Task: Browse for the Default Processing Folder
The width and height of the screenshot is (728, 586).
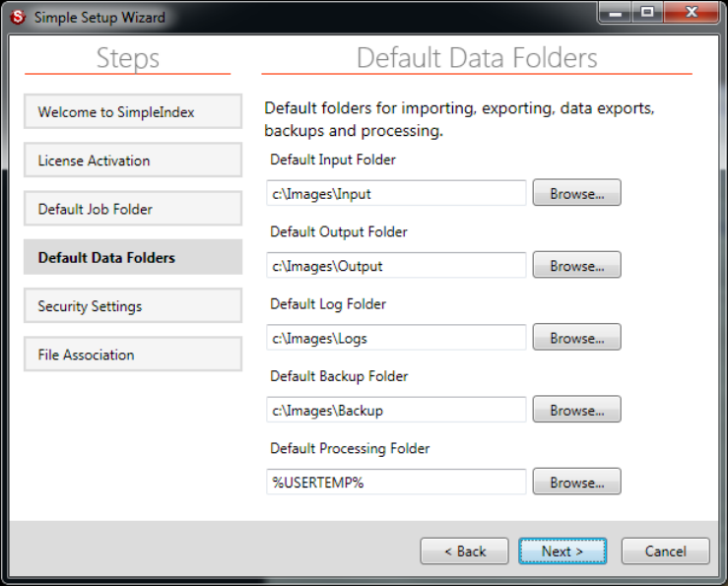Action: 576,483
